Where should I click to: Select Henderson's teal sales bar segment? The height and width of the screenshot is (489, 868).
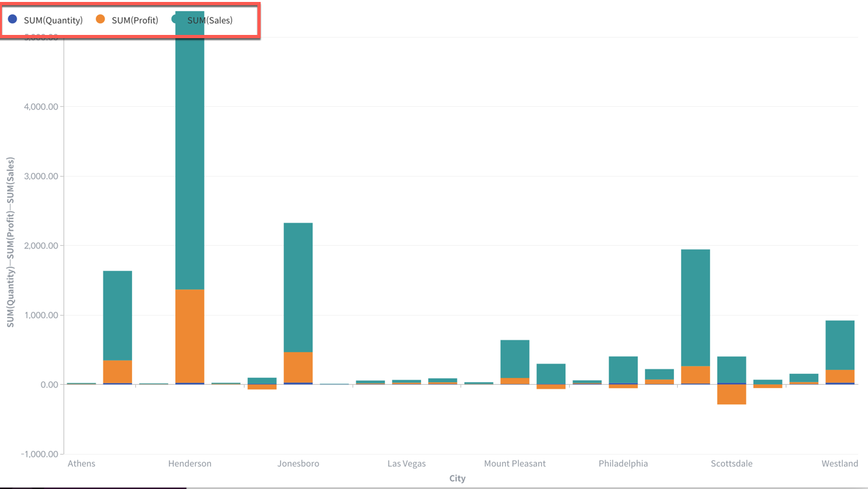[x=190, y=150]
